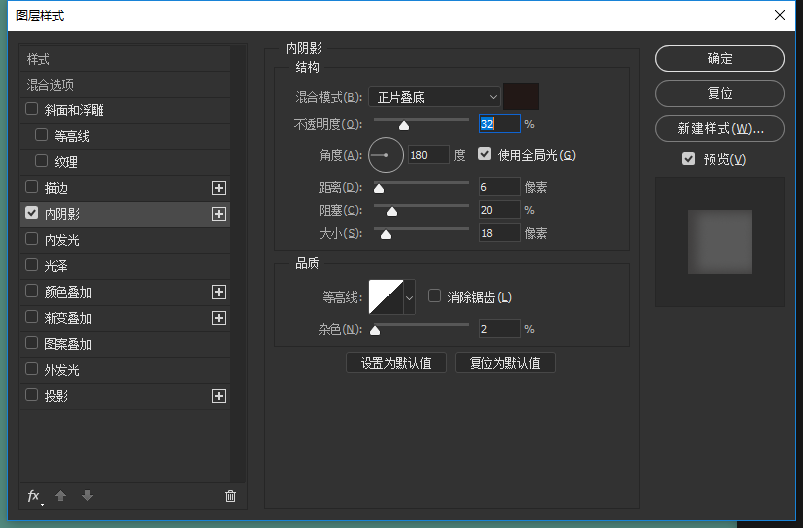Move effect up with the up arrow icon
The width and height of the screenshot is (803, 528).
coord(60,496)
